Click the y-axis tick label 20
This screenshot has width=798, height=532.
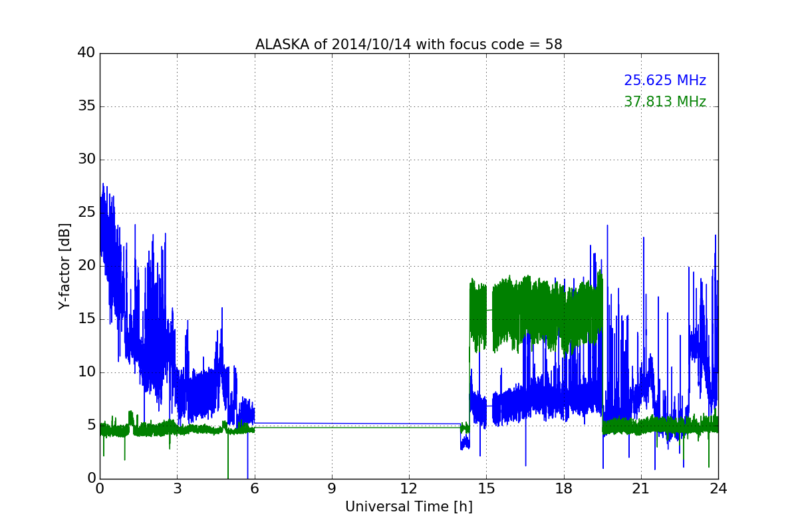[86, 266]
